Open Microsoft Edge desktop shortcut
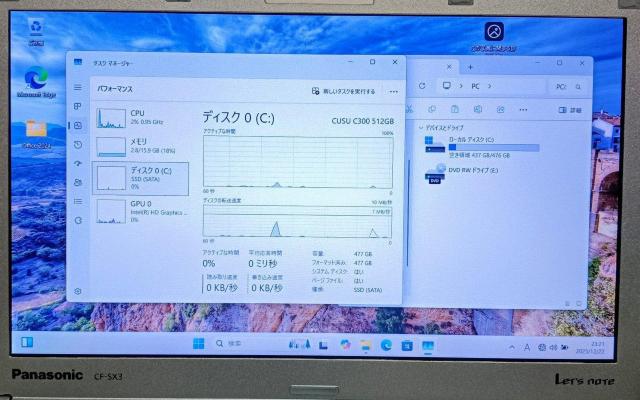 click(36, 82)
